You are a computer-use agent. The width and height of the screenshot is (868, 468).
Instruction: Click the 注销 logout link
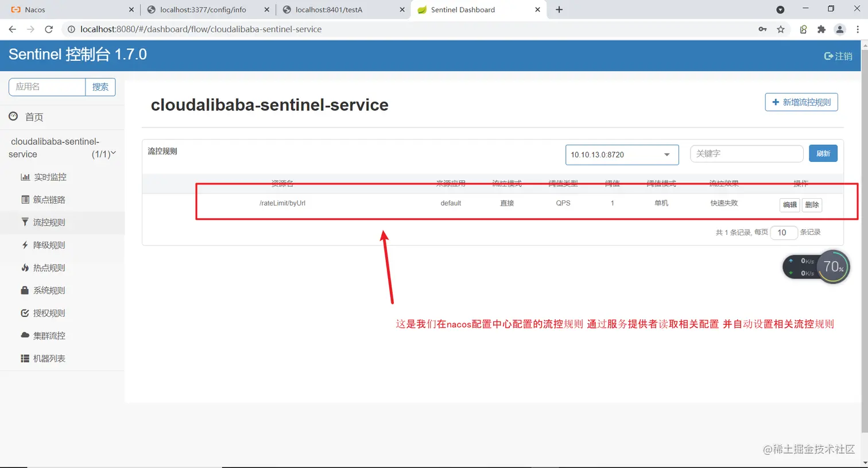838,56
